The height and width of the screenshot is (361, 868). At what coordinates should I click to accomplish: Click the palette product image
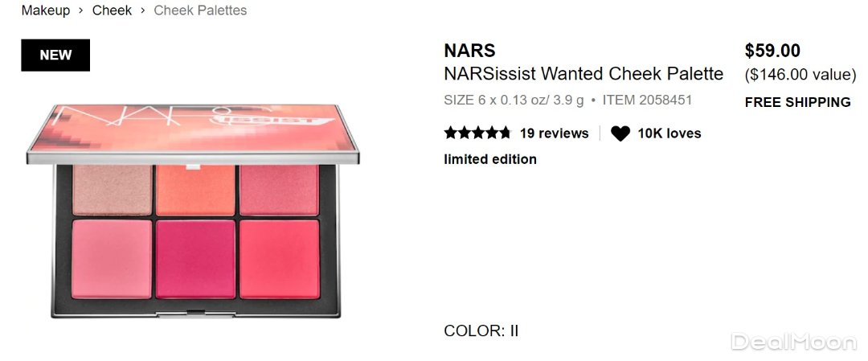click(193, 211)
